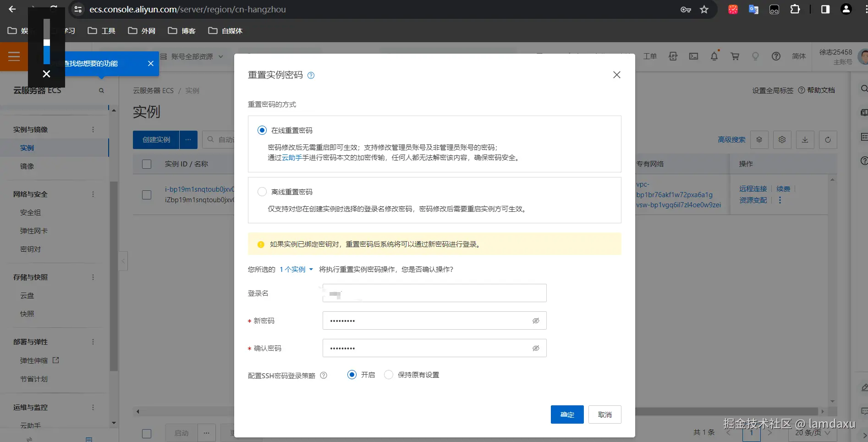Screen dimensions: 868x442
Task: Expand the 账号全部资源 resource dropdown
Action: (x=192, y=56)
